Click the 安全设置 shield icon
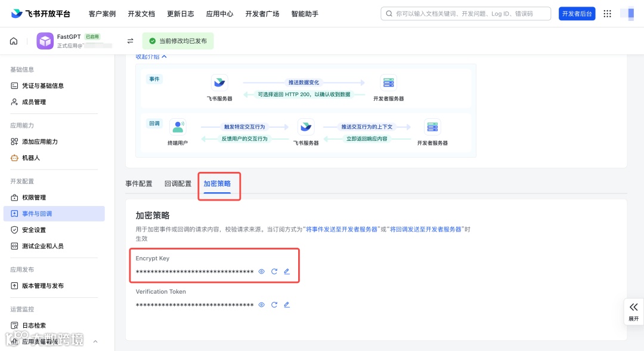 14,230
